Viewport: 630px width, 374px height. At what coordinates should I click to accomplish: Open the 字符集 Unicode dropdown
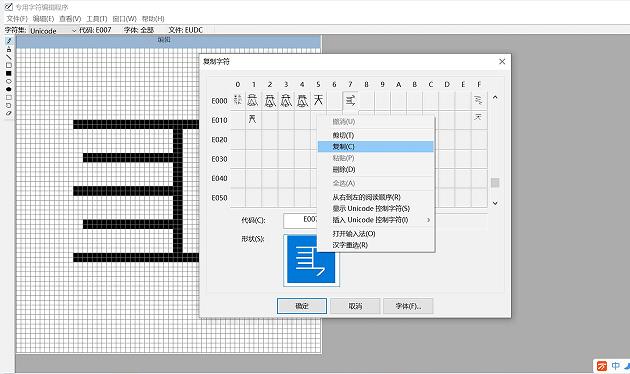click(52, 31)
